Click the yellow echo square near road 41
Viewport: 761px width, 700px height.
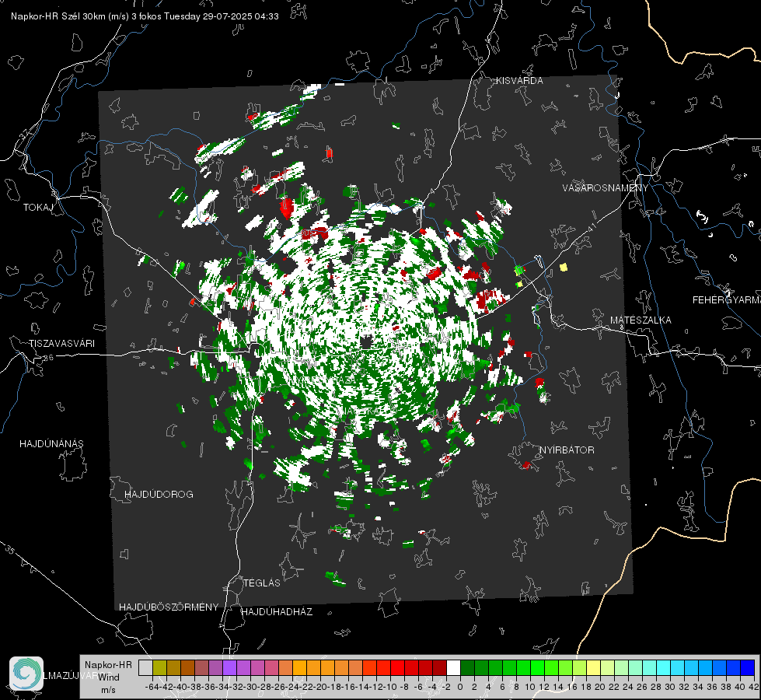(x=564, y=268)
